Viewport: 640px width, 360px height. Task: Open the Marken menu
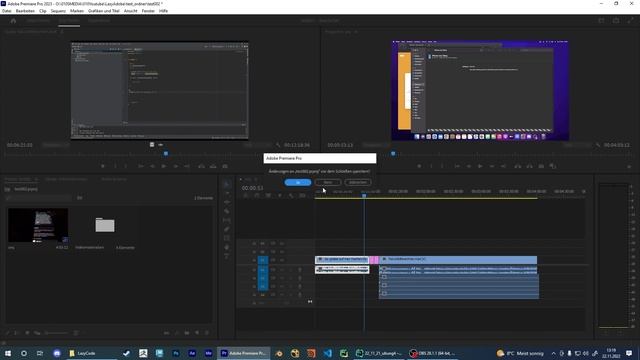click(77, 11)
